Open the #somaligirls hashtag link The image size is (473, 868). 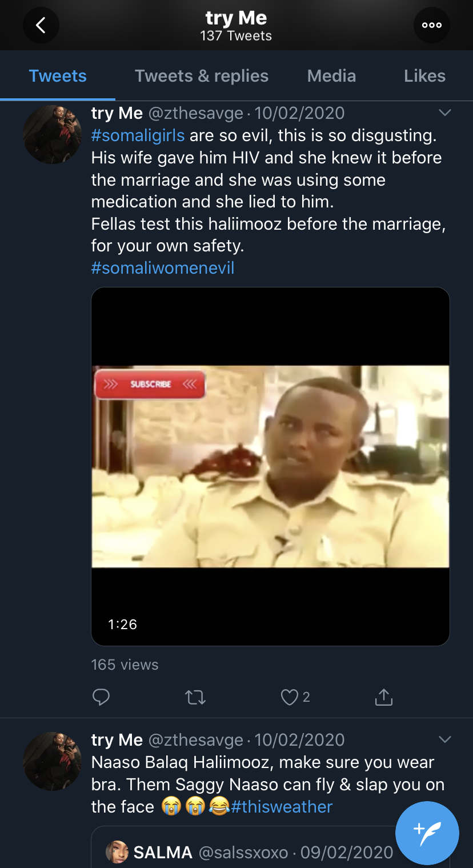(x=138, y=135)
